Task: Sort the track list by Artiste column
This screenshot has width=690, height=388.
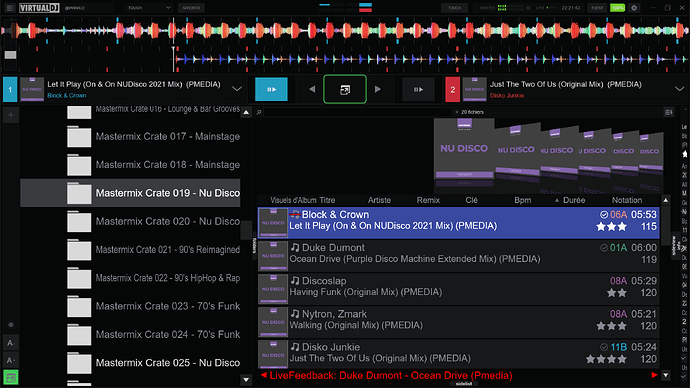Action: tap(379, 200)
